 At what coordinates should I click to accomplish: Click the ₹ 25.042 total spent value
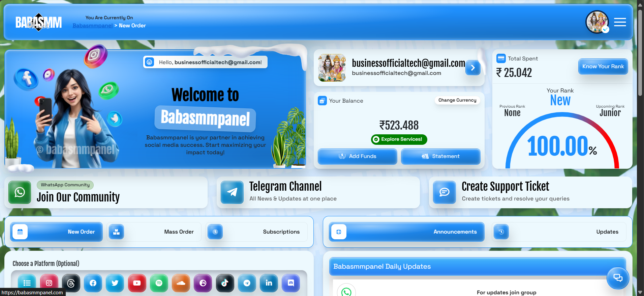click(x=514, y=73)
